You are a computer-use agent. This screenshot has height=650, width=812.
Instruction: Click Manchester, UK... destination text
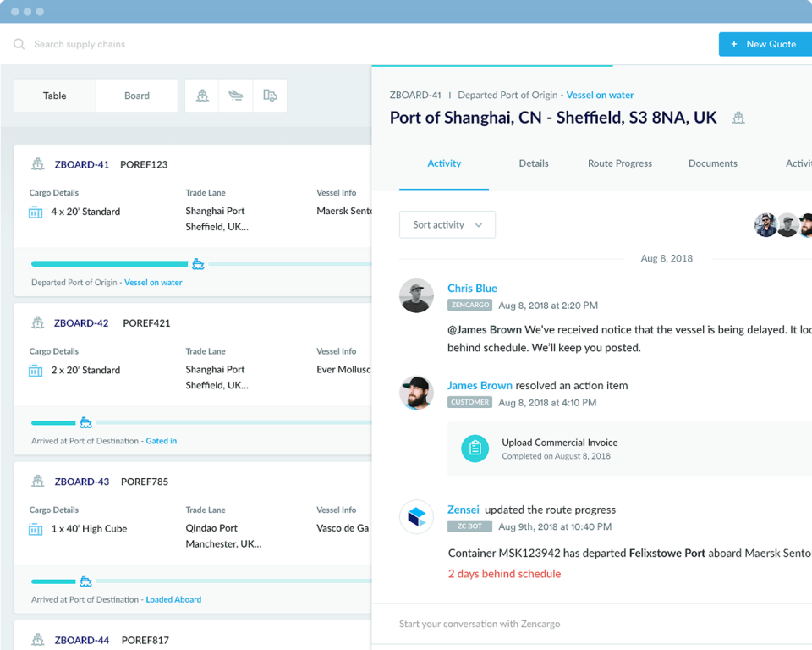pyautogui.click(x=223, y=543)
